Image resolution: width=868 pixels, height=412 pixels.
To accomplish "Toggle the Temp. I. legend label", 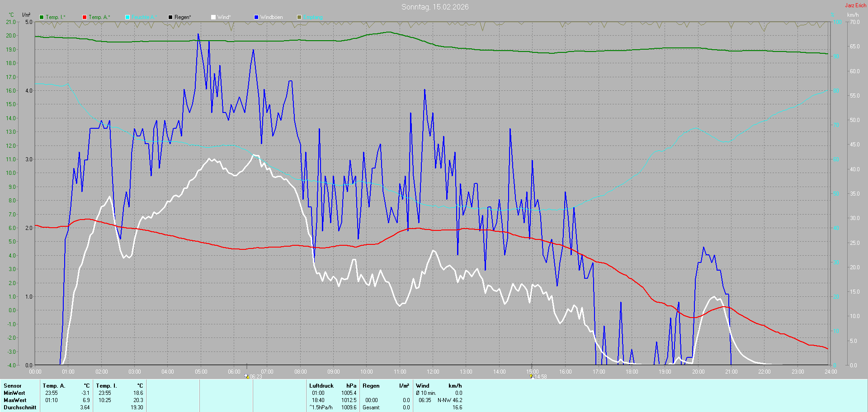I will (x=55, y=17).
